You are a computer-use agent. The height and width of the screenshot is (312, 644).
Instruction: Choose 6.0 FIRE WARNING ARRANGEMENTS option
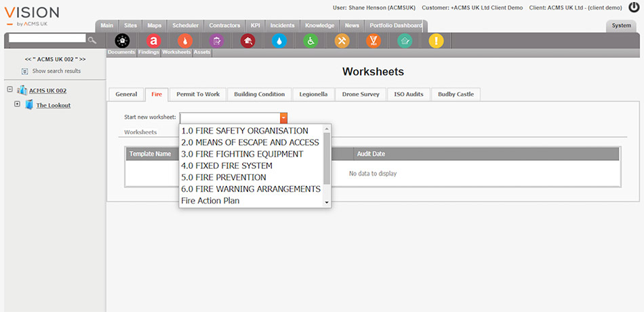251,189
